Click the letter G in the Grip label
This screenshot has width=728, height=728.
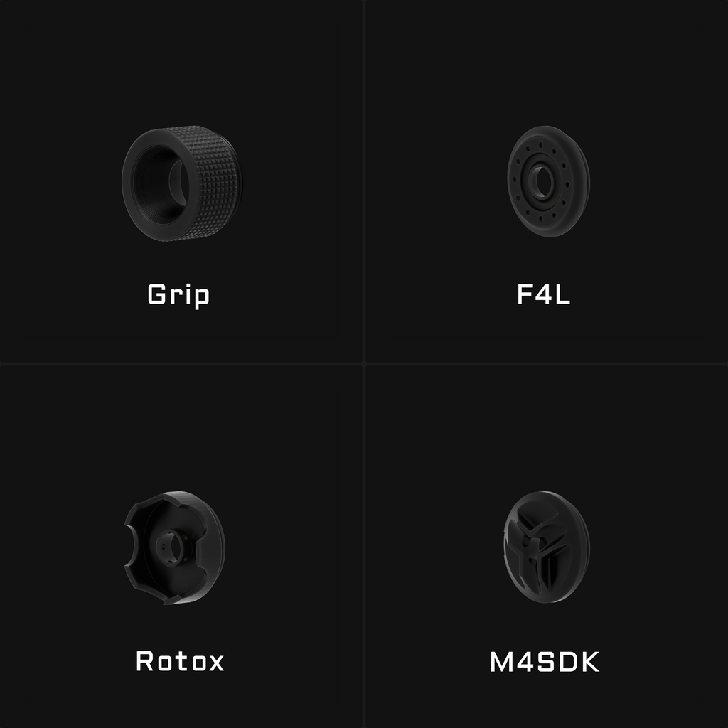tap(157, 294)
